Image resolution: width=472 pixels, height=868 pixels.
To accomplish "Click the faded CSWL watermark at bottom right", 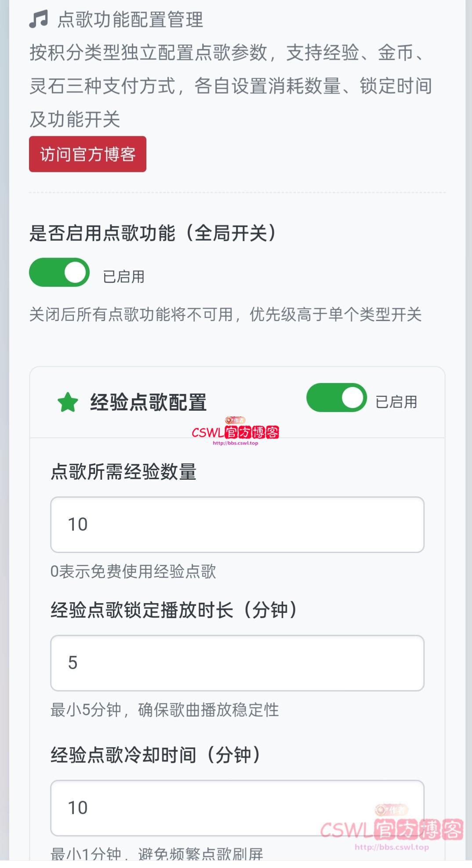I will click(391, 829).
